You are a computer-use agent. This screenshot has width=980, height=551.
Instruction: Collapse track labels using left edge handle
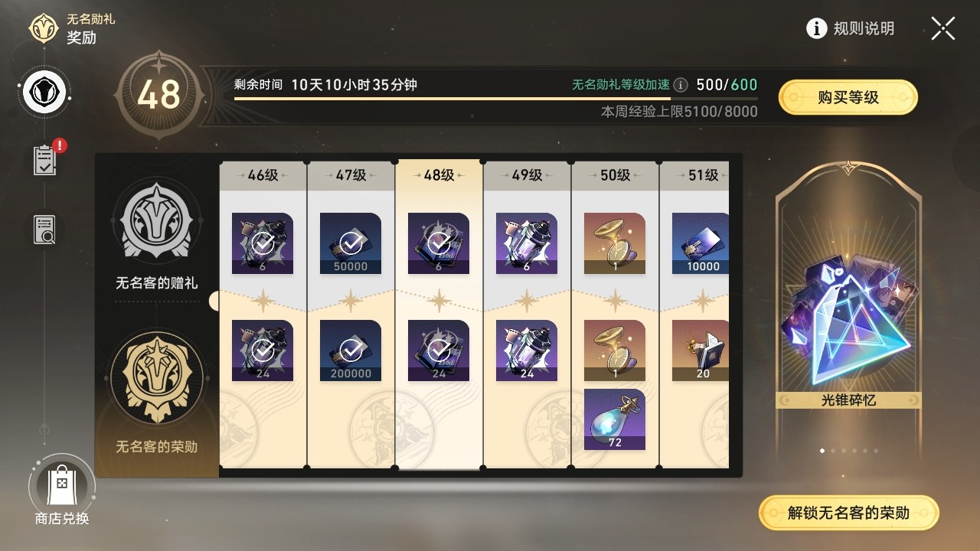(x=214, y=301)
